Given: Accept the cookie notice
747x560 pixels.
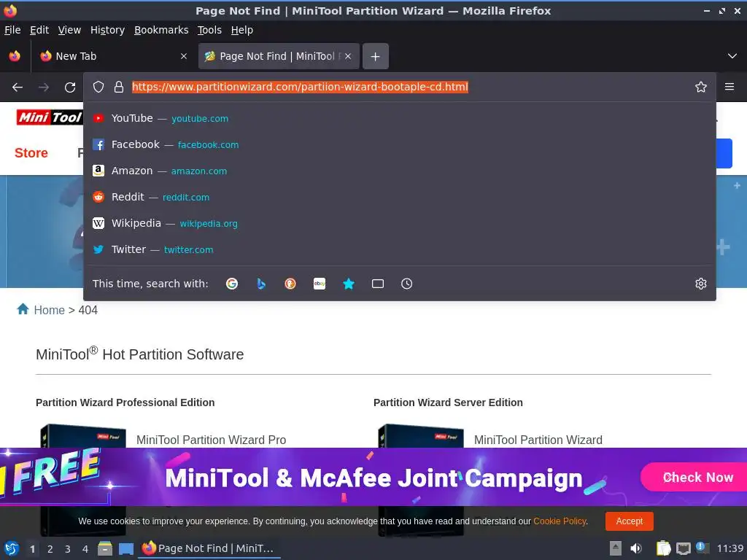Looking at the screenshot, I should point(630,521).
